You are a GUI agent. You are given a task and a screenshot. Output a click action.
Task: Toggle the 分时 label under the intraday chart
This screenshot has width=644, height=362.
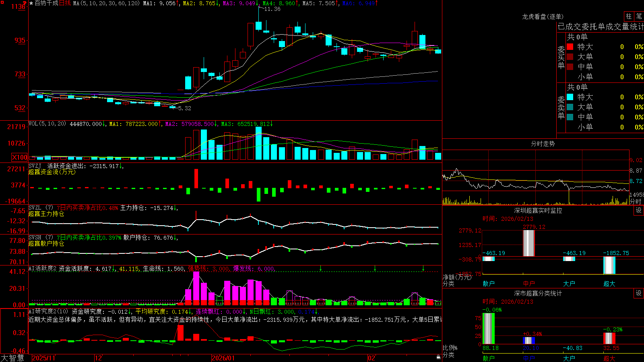tap(636, 202)
